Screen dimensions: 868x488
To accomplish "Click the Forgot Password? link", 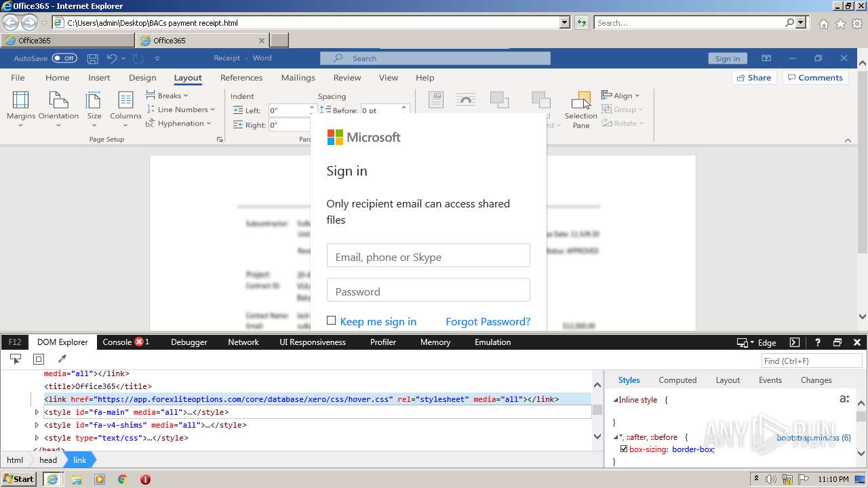I will [488, 321].
